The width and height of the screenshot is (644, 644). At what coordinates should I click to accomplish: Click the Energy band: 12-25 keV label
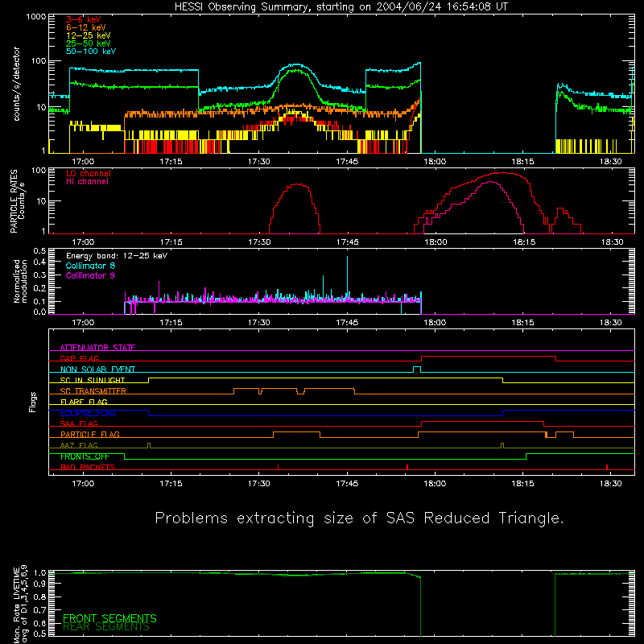[x=117, y=256]
